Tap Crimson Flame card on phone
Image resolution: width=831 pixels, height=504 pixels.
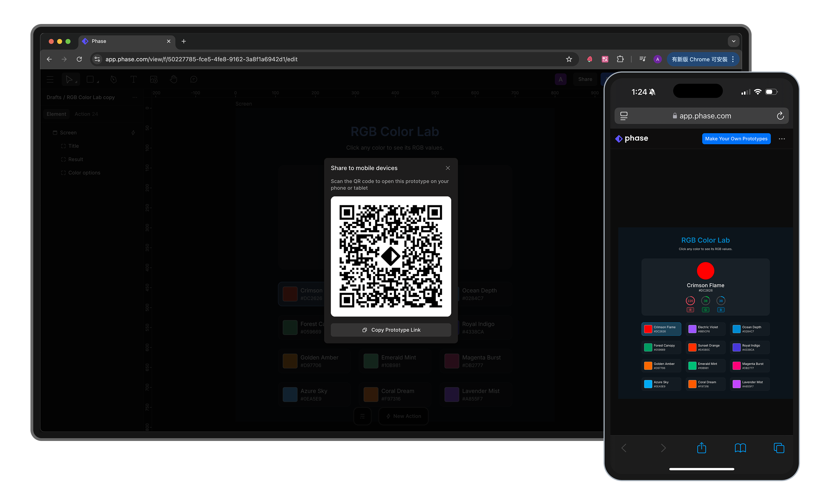point(661,329)
